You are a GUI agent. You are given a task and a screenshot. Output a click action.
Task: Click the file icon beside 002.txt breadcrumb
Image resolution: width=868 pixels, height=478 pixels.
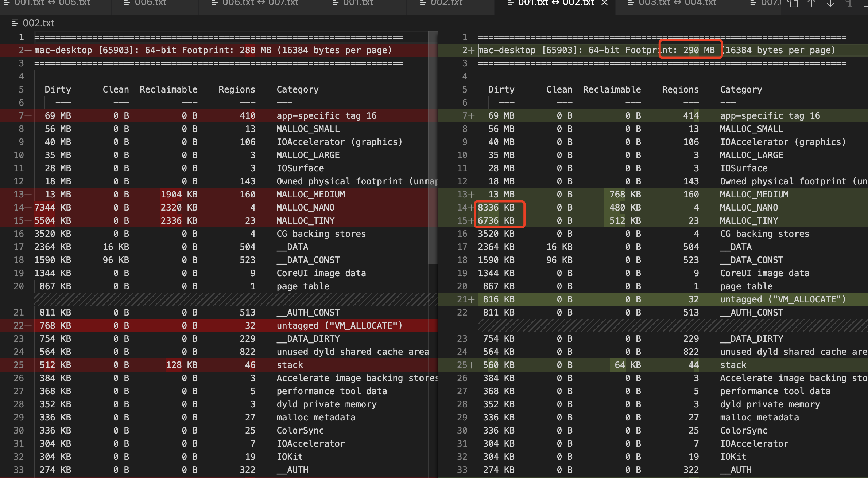[15, 23]
